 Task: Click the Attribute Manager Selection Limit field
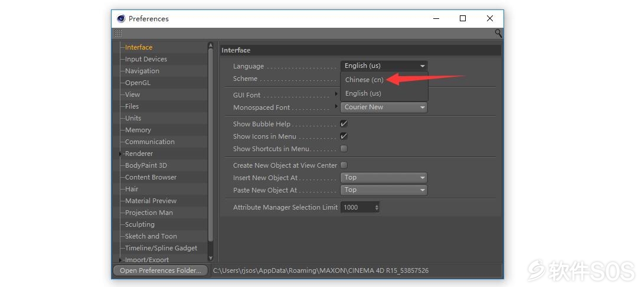[x=357, y=207]
